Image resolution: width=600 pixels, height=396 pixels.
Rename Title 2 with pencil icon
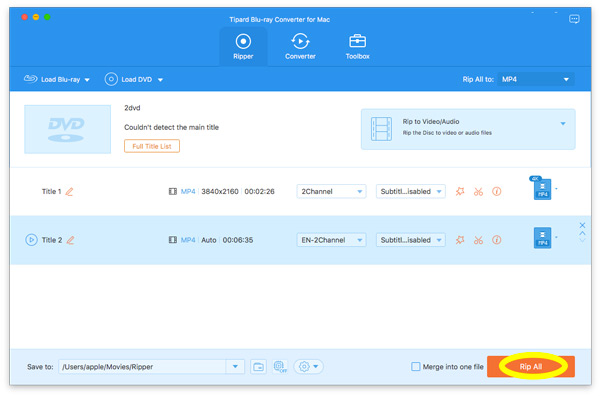click(x=70, y=240)
